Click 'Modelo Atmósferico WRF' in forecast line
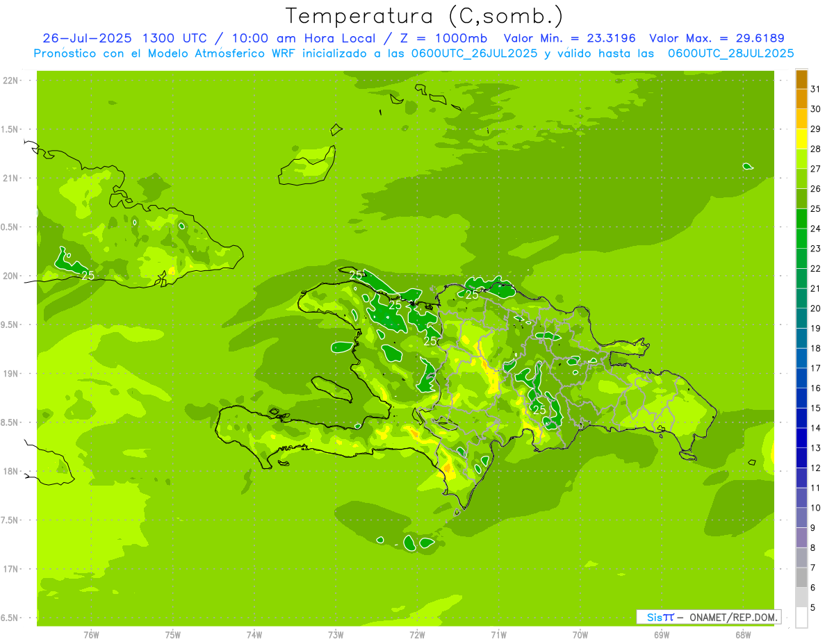834x644 pixels. coord(227,53)
